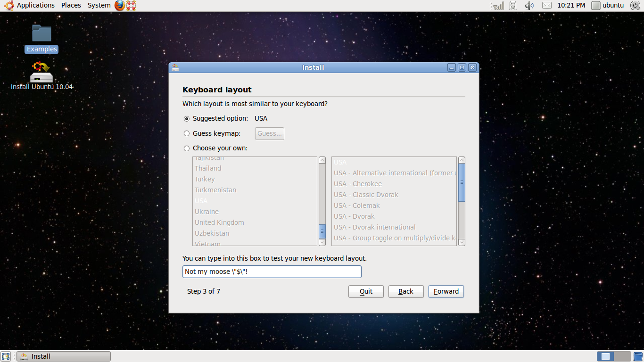This screenshot has height=362, width=644.
Task: Click the Quit button
Action: click(366, 291)
